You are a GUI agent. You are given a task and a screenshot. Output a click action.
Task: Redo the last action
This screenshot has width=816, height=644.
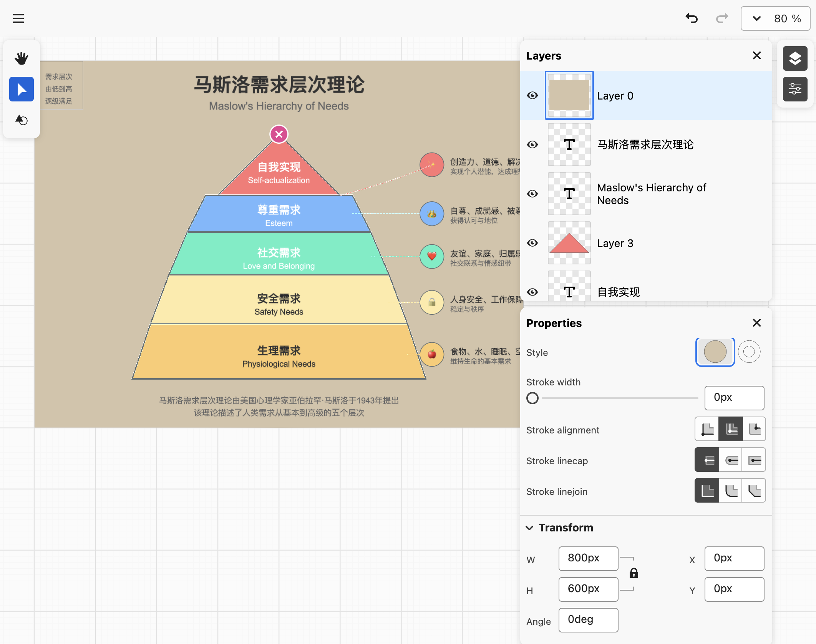pyautogui.click(x=722, y=18)
